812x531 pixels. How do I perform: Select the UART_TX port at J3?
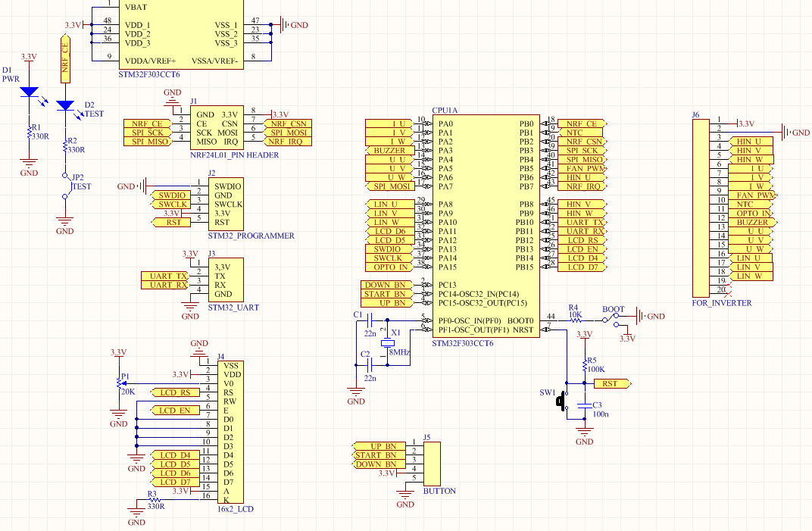[165, 276]
